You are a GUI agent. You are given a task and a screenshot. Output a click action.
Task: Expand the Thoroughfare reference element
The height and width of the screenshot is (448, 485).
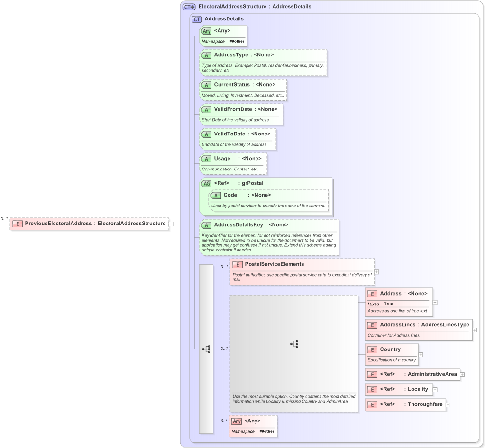pos(448,404)
